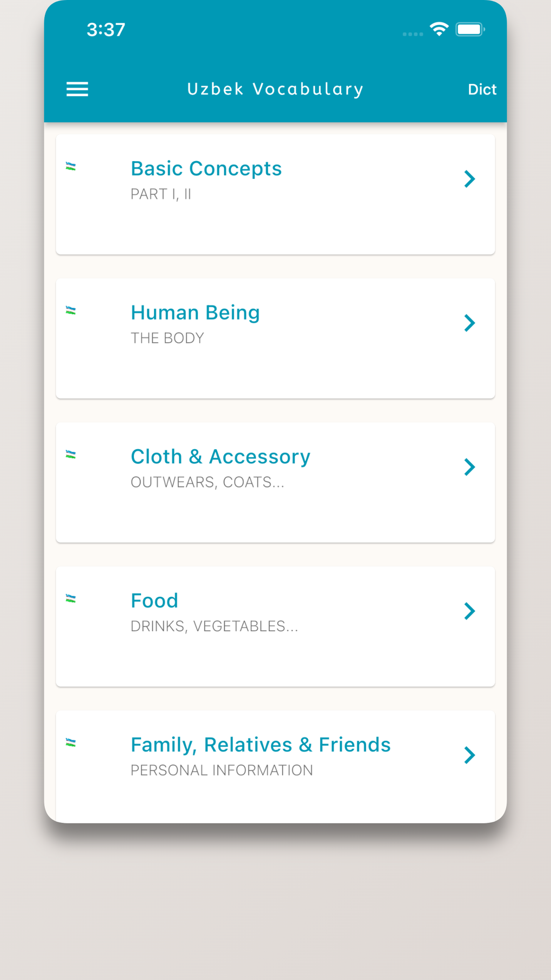Select Family, Relatives & Friends title
Screen dimensions: 551x980
point(260,745)
